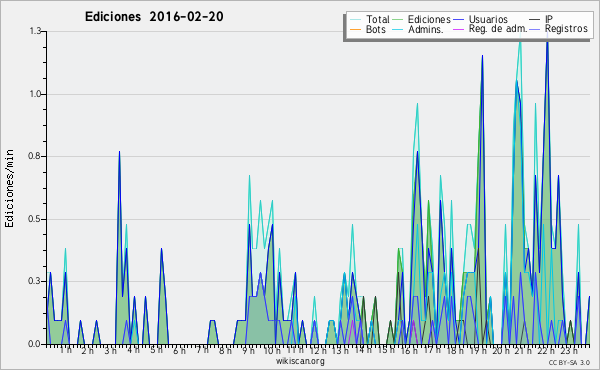Viewport: 600px width, 370px height.
Task: Click the '4 h' x-axis label
Action: click(x=133, y=350)
